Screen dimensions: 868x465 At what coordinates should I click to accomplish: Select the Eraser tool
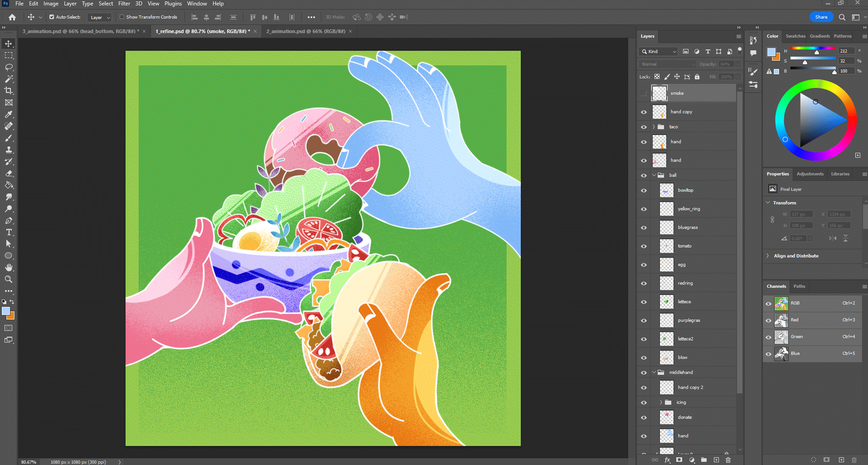click(9, 173)
